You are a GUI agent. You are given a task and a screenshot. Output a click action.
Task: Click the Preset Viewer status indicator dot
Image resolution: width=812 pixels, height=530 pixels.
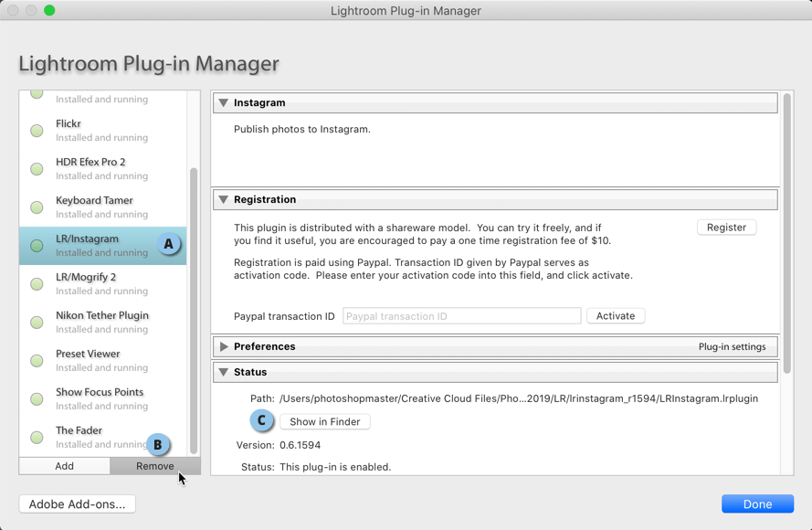pos(37,361)
